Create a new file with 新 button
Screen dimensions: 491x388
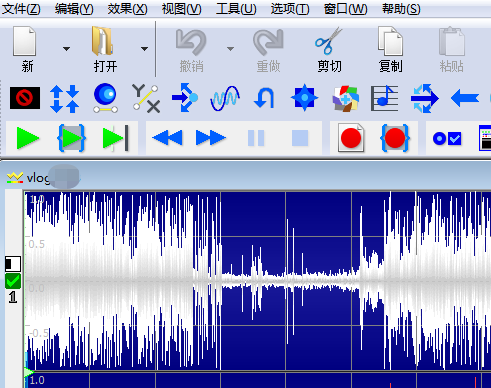coord(26,49)
